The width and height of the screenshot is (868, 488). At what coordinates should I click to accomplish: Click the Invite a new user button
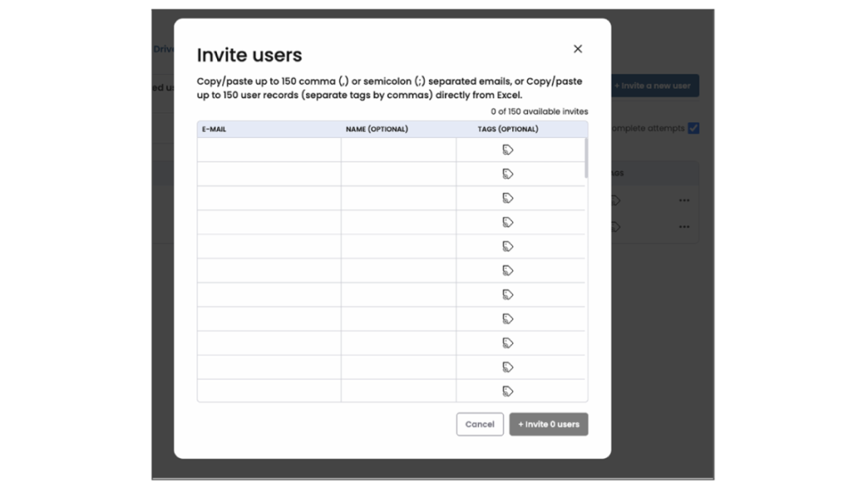pos(654,86)
